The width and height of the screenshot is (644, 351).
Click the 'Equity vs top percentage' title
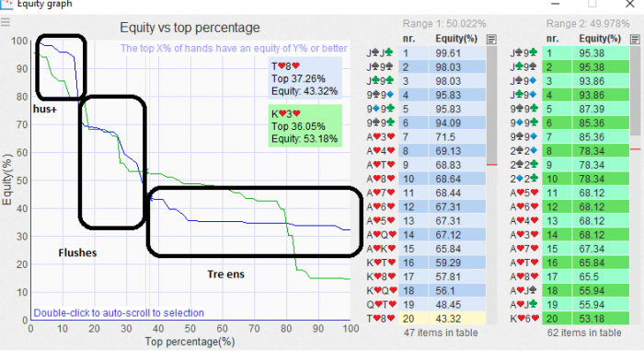click(190, 28)
